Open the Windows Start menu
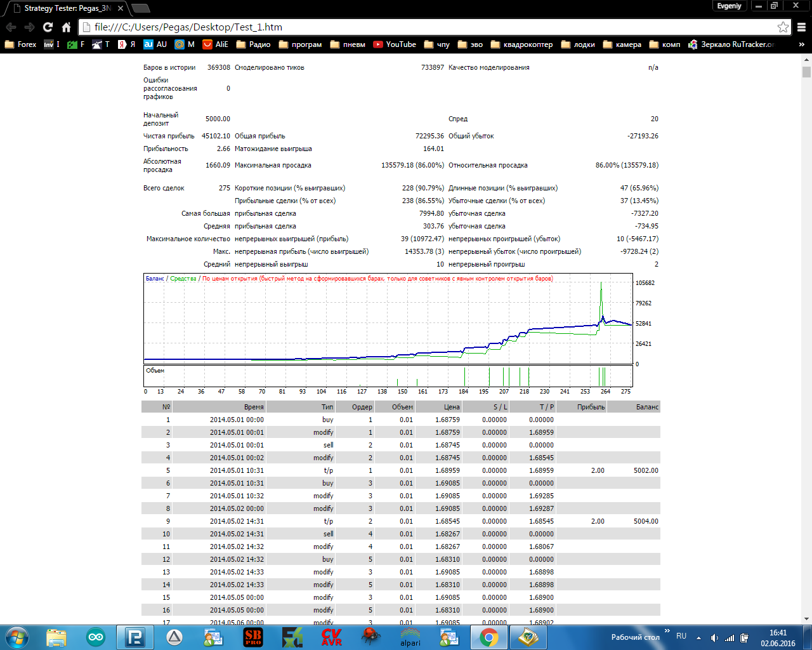Image resolution: width=812 pixels, height=650 pixels. (x=17, y=637)
